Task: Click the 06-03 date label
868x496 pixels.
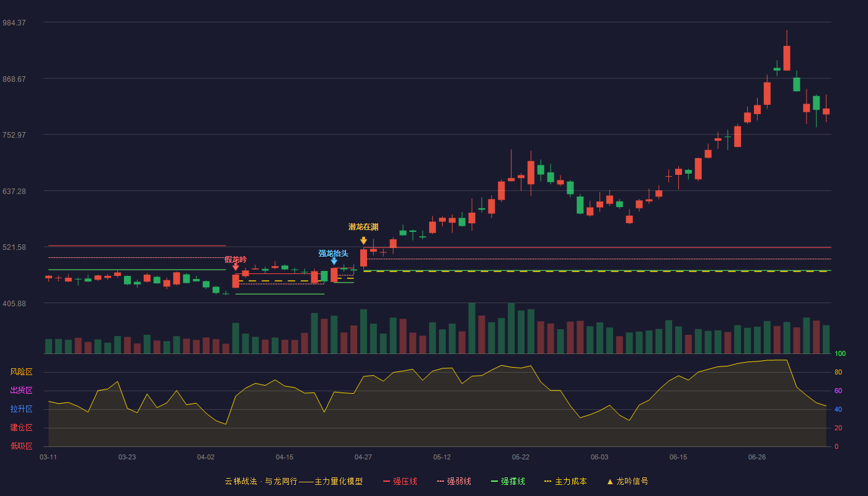Action: click(600, 457)
